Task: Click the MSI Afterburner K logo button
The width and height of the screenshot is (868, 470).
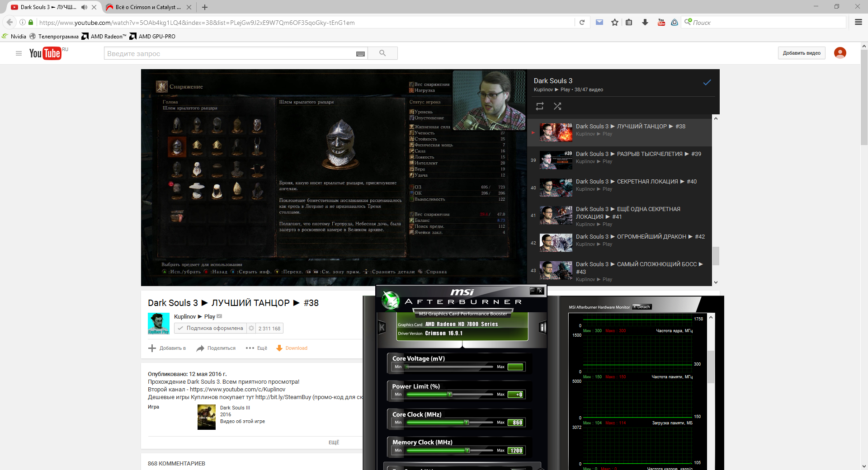Action: (382, 327)
